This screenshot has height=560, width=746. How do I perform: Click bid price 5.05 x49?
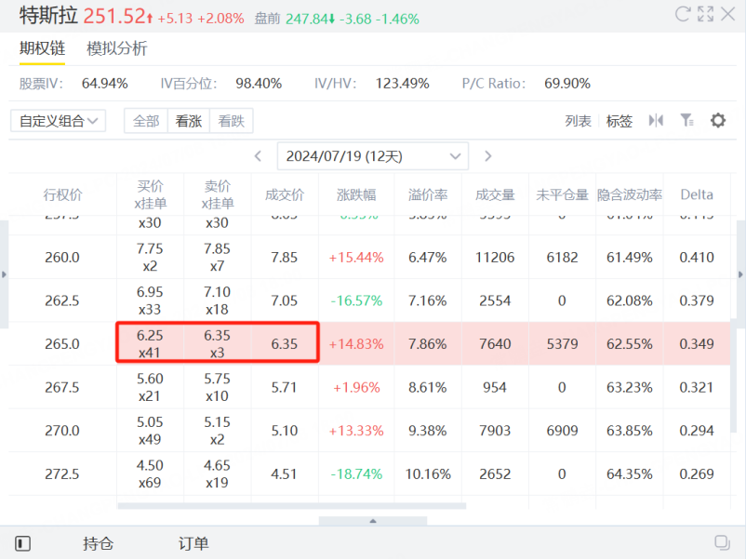pos(150,430)
